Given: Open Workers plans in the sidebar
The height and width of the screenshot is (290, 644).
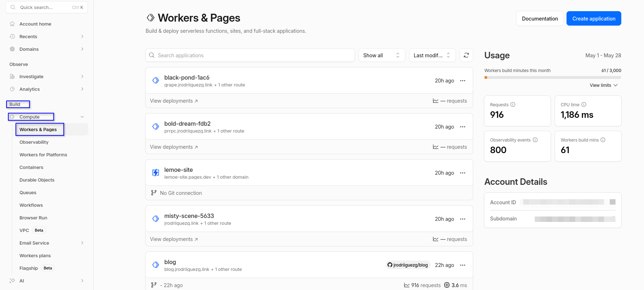Looking at the screenshot, I should pos(35,255).
